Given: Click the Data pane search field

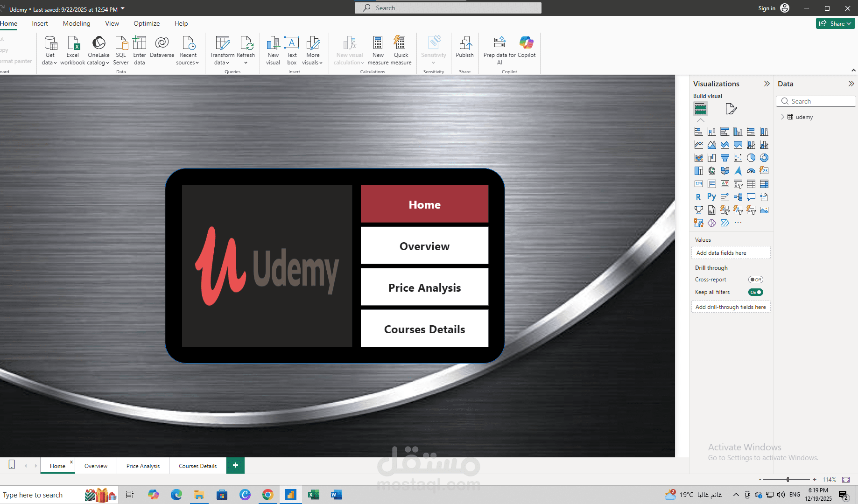Looking at the screenshot, I should click(x=816, y=101).
